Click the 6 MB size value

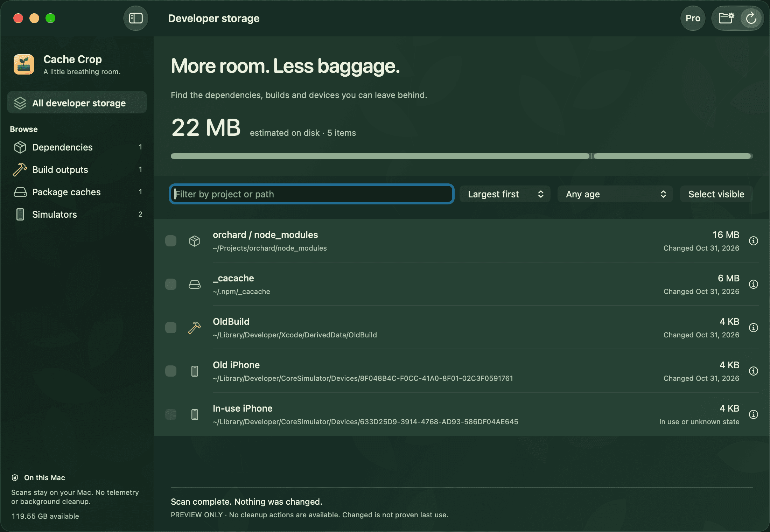tap(728, 278)
